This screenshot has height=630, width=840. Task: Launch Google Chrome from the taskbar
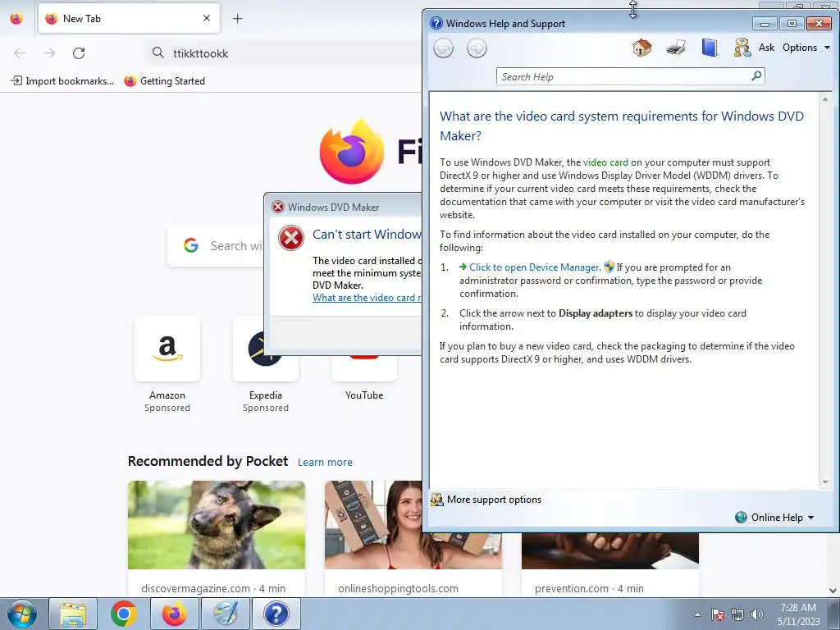[123, 614]
